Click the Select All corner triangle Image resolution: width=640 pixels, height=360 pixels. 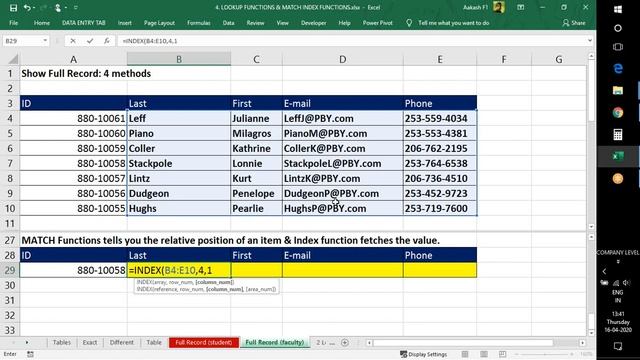pos(13,60)
